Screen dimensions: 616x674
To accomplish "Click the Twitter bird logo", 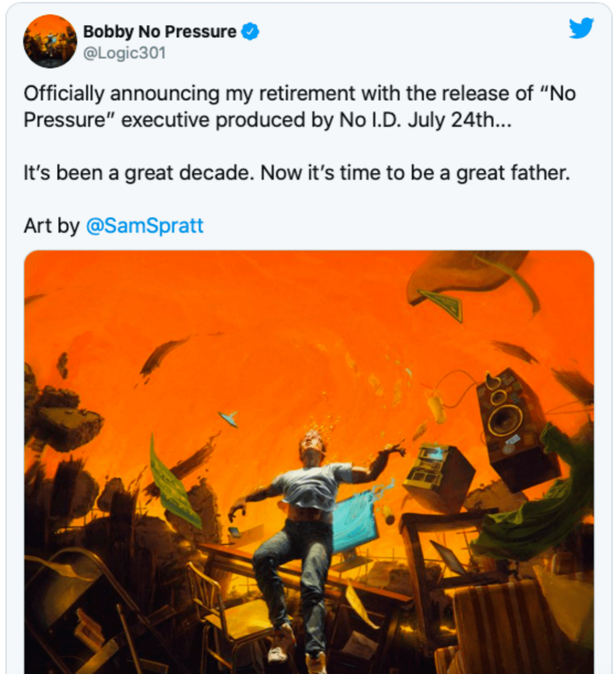I will coord(580,28).
